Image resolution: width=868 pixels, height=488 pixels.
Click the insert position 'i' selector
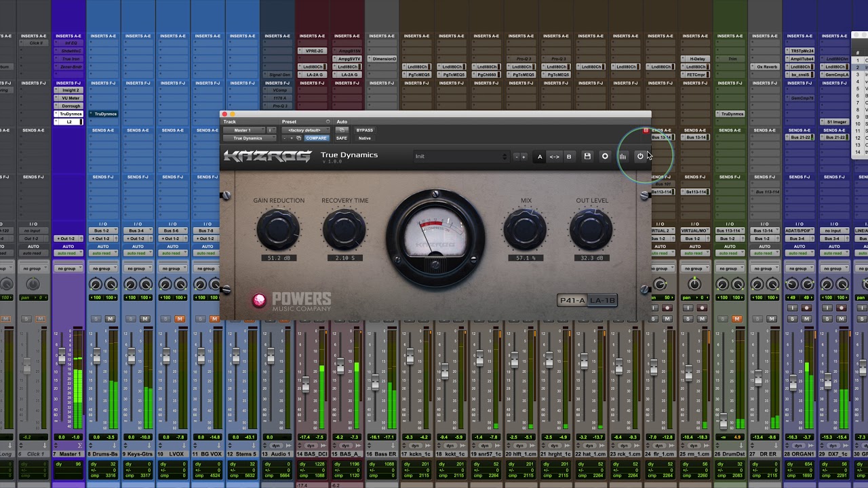pos(270,130)
